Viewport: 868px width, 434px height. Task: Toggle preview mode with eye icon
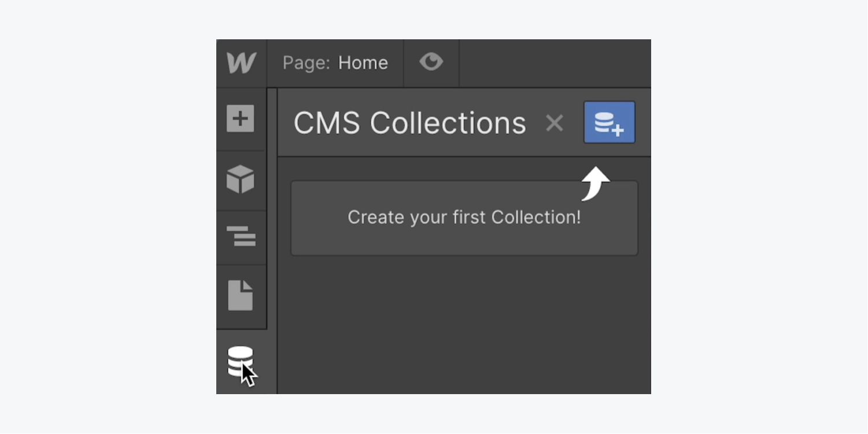[x=431, y=62]
